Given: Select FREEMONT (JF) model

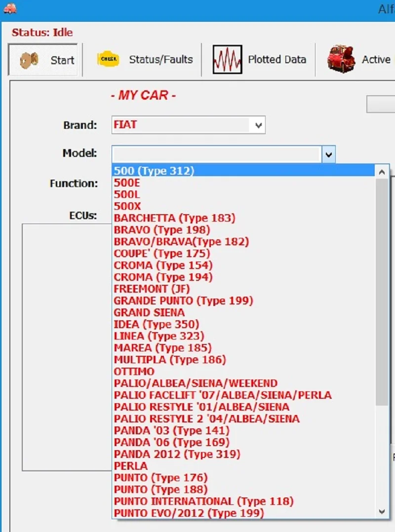Looking at the screenshot, I should tap(243, 289).
